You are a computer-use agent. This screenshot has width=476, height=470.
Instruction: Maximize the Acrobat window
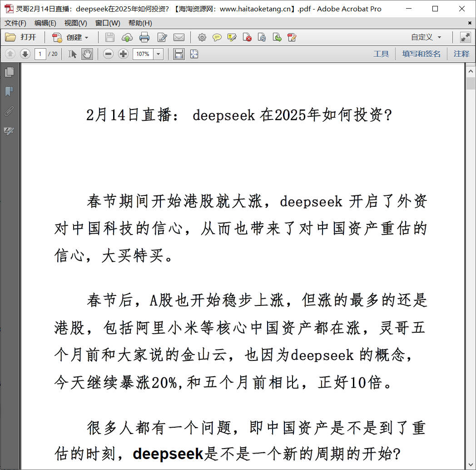pyautogui.click(x=435, y=9)
